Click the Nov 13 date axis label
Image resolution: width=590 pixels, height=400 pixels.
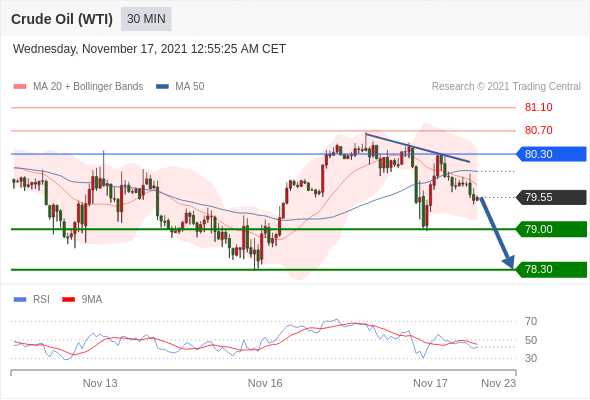pos(100,383)
